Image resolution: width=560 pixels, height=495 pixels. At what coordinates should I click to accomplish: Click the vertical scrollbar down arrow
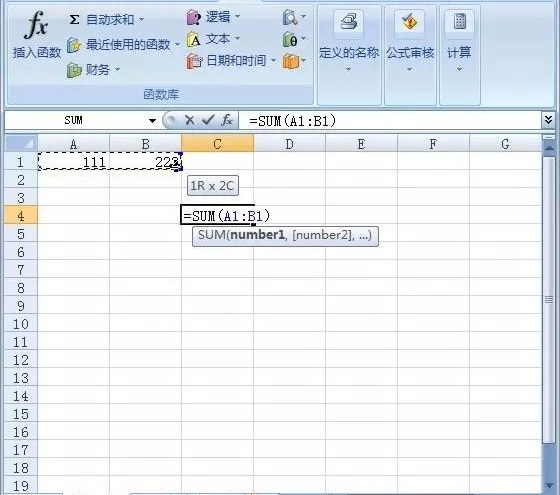coord(549,486)
